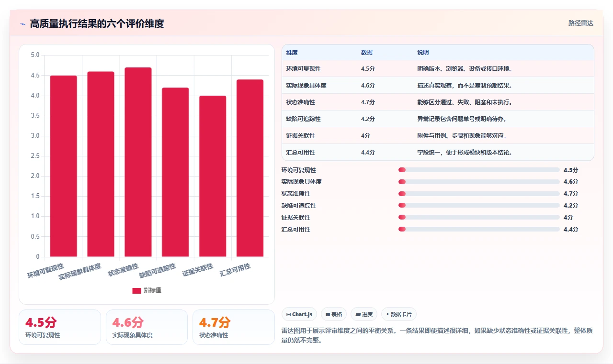Click the 汇总可用性 bar in the chart
Viewport: 613px width, 364px height.
[x=250, y=168]
